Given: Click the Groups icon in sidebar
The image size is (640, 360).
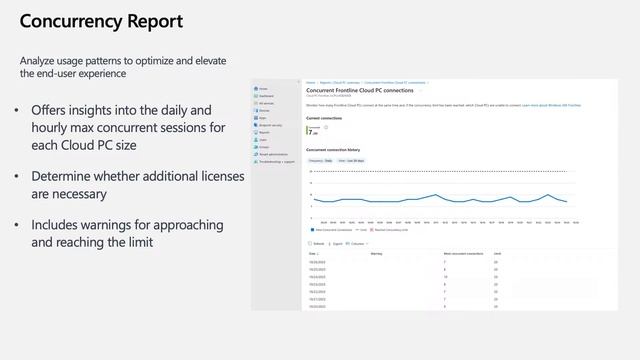Looking at the screenshot, I should [x=256, y=147].
